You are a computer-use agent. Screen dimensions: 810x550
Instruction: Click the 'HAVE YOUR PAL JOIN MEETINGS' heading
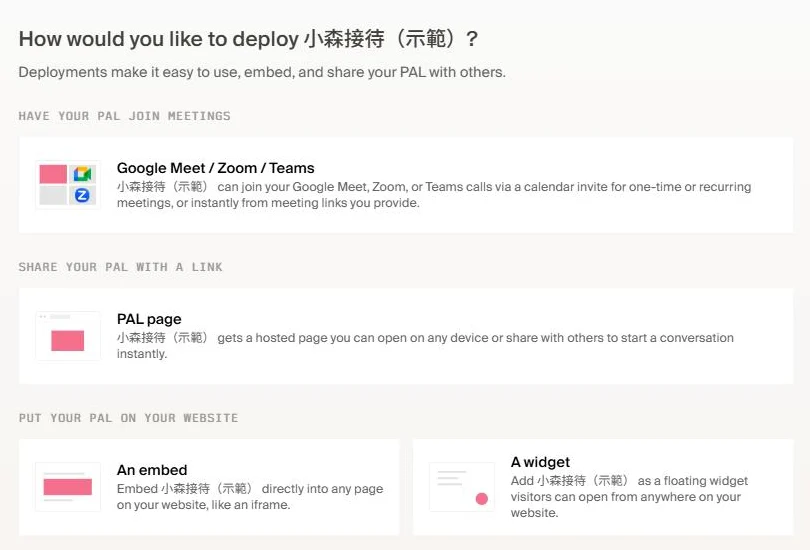point(124,116)
